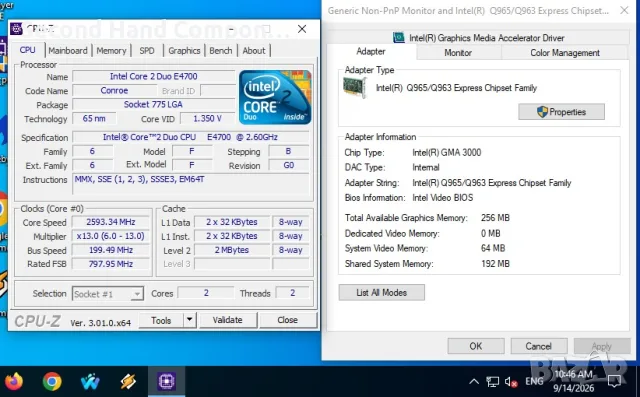Screen dimensions: 640x397
Task: Confirm with the OK button
Action: click(476, 346)
